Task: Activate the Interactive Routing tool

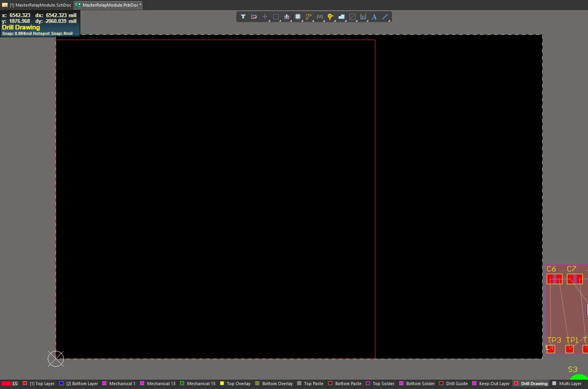Action: tap(309, 17)
